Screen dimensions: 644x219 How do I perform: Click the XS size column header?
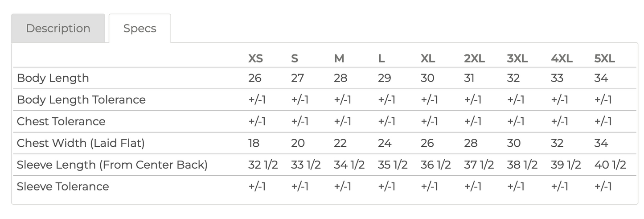(x=255, y=58)
